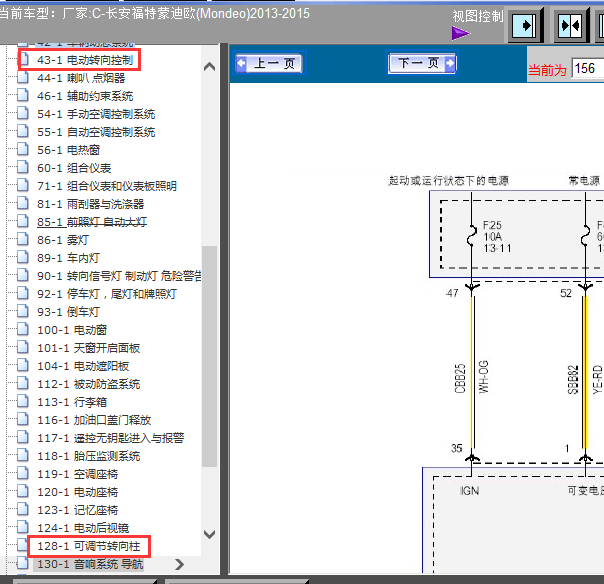Select 119-1 空调座椅 entry

pos(77,474)
